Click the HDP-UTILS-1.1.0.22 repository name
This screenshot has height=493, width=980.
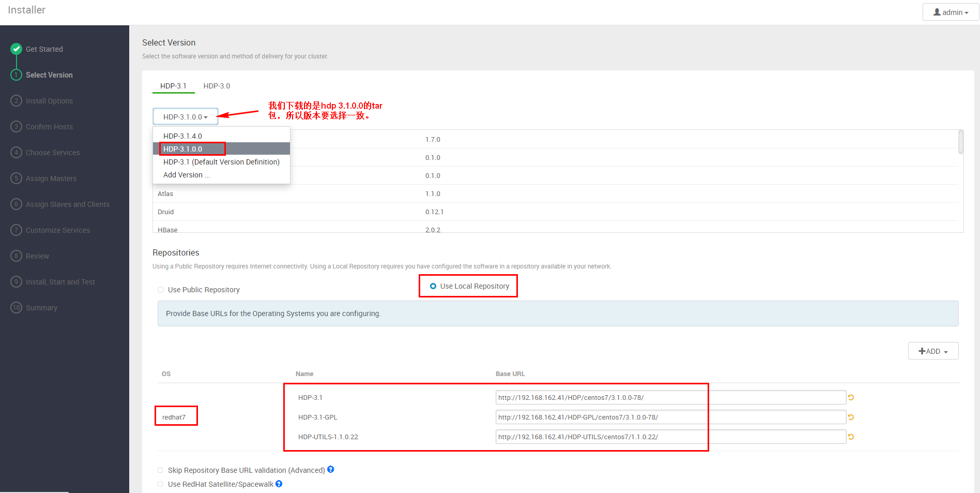[x=328, y=437]
